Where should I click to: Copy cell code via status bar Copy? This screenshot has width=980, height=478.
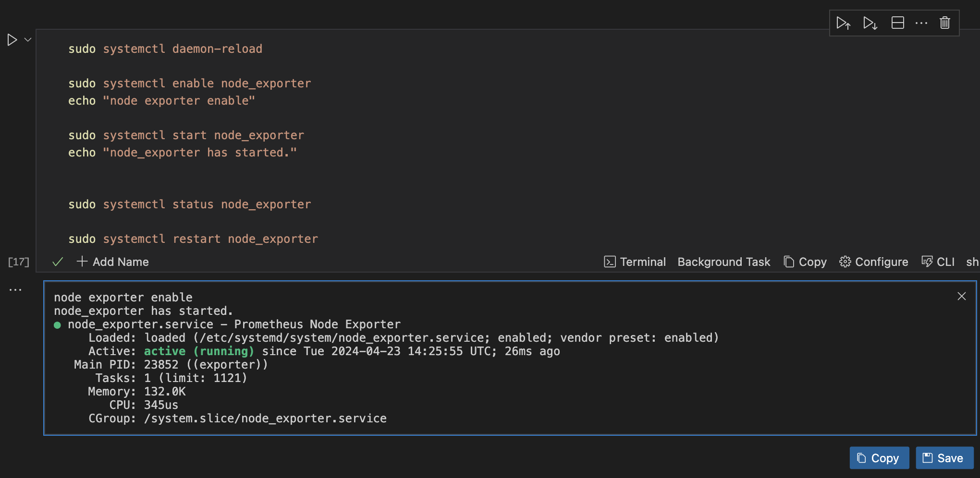805,262
